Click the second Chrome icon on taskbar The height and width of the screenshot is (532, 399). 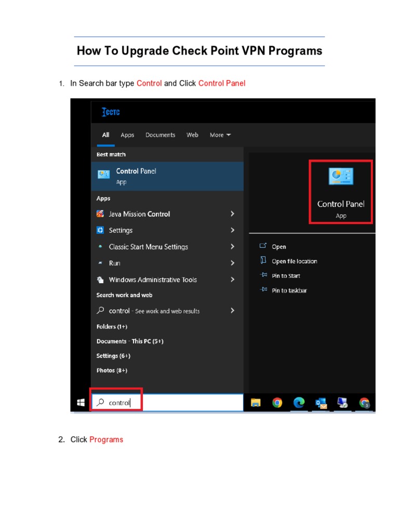click(x=364, y=403)
